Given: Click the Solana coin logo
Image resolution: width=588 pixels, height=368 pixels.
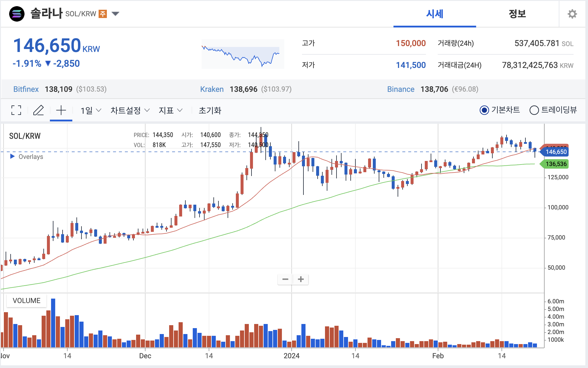Looking at the screenshot, I should click(x=17, y=14).
